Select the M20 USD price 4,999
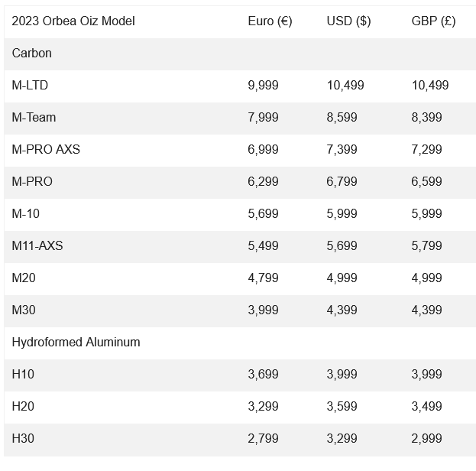This screenshot has height=471, width=476. click(342, 278)
